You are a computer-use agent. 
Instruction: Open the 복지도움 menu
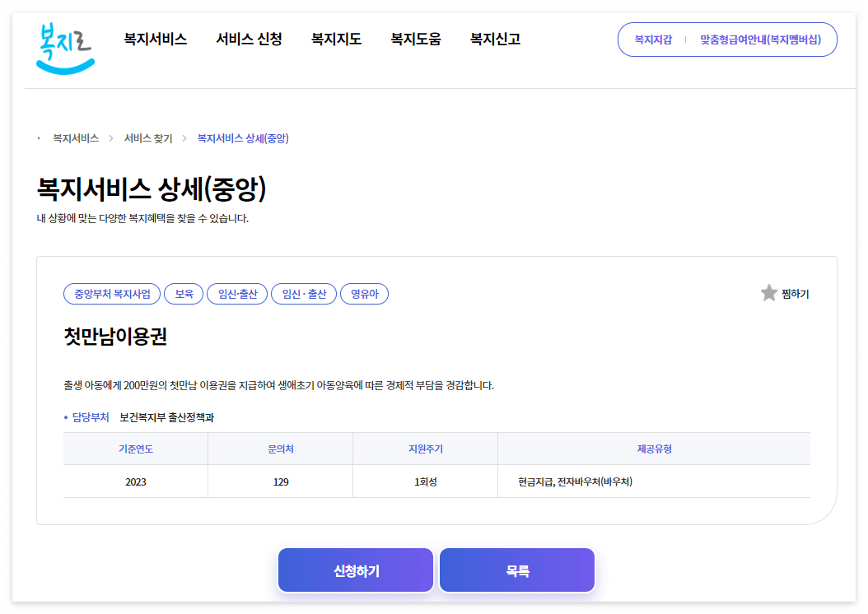[x=414, y=39]
